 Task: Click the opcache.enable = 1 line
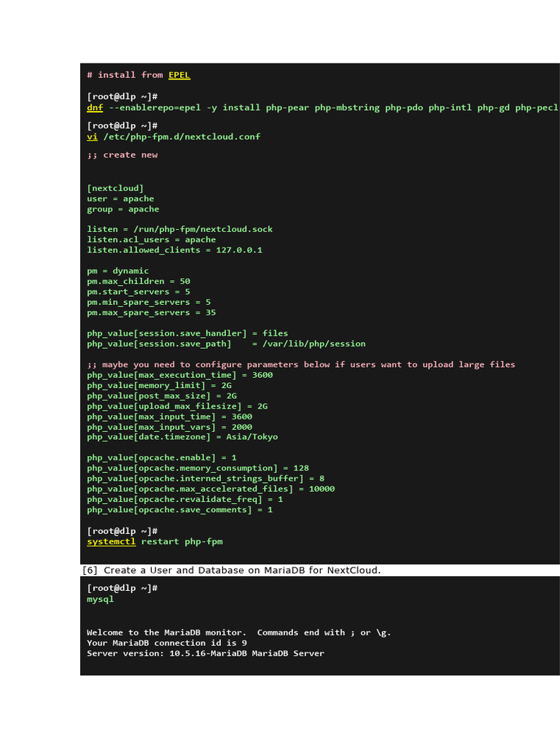(x=161, y=457)
